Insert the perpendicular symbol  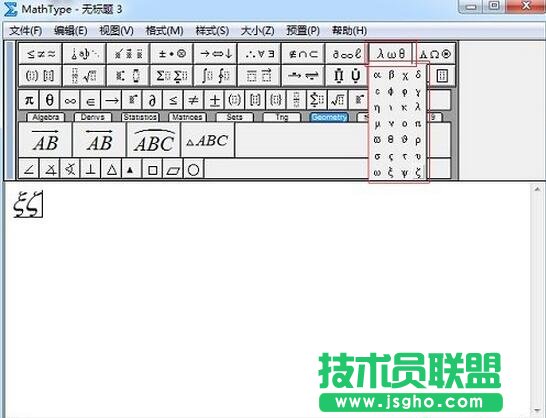[x=91, y=169]
